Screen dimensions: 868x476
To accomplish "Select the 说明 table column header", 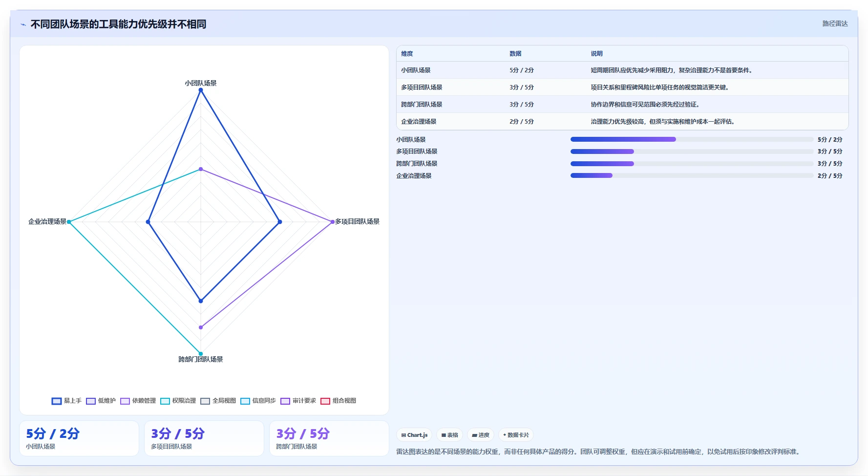I will click(596, 54).
